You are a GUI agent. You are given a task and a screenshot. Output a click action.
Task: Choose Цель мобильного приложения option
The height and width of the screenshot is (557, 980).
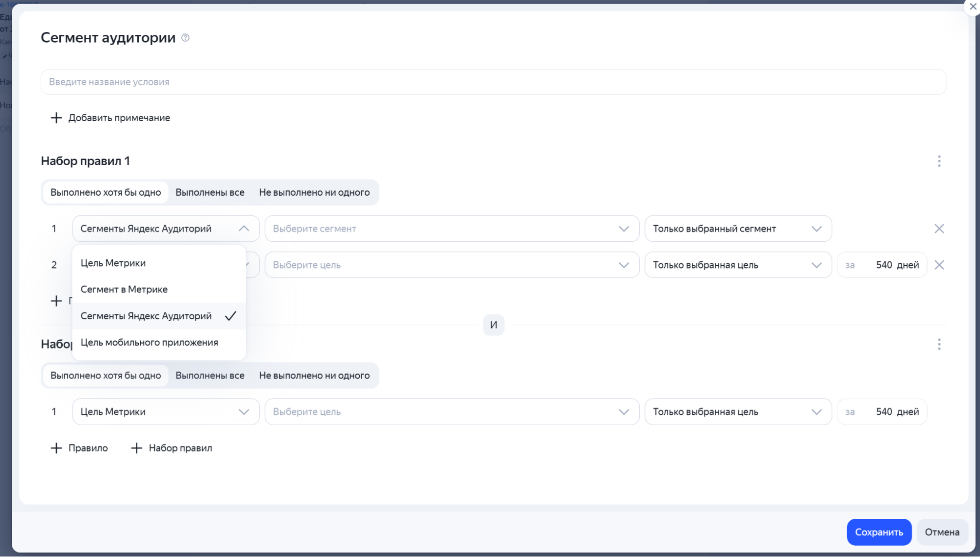click(x=149, y=343)
